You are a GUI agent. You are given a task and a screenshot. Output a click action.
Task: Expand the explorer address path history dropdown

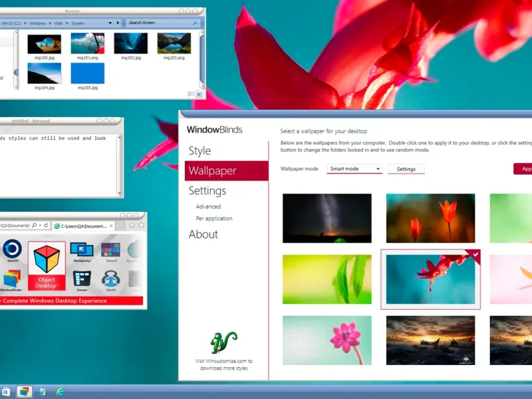point(110,23)
